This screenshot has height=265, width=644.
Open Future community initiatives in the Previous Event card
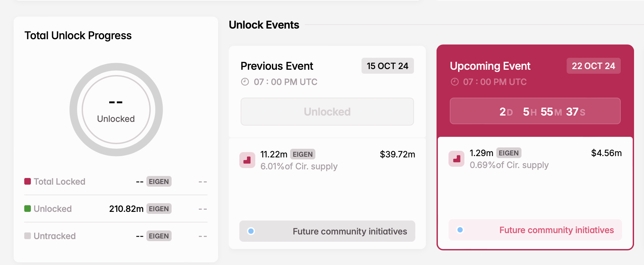point(350,231)
